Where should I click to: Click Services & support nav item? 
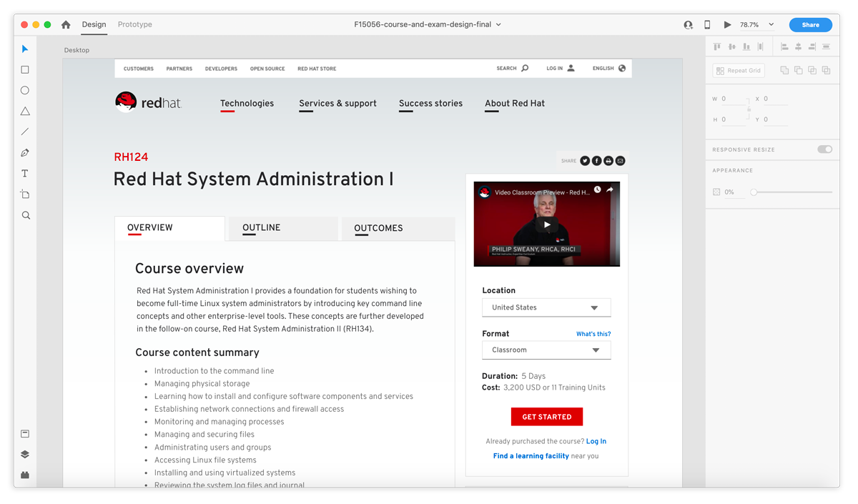337,104
